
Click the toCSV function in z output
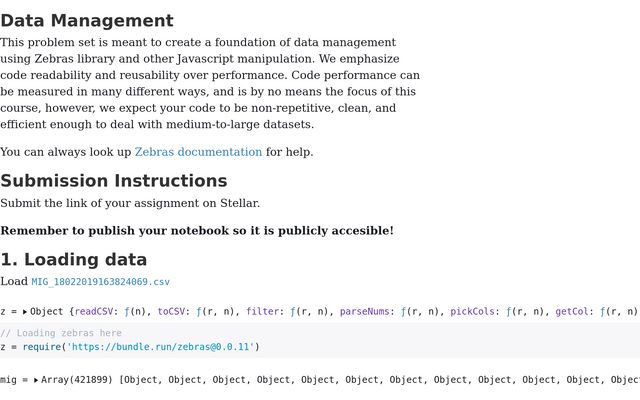(x=172, y=312)
